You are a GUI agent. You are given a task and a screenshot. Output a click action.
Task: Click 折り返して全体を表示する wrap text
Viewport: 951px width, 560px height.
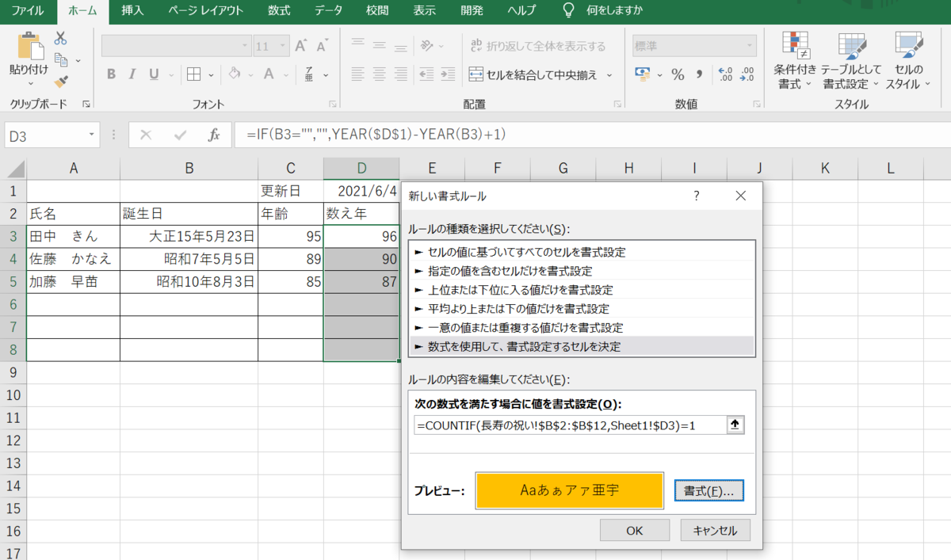coord(538,46)
